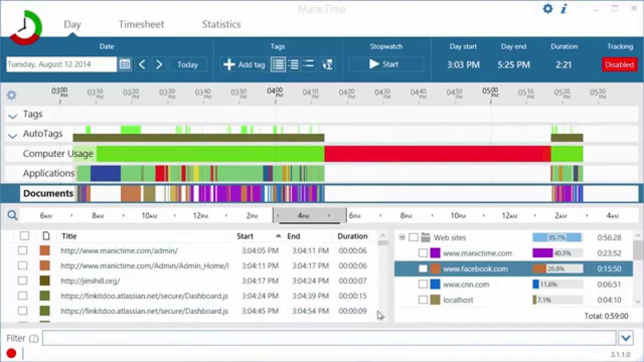Select the Applications timeline label
644x362 pixels.
click(x=49, y=173)
